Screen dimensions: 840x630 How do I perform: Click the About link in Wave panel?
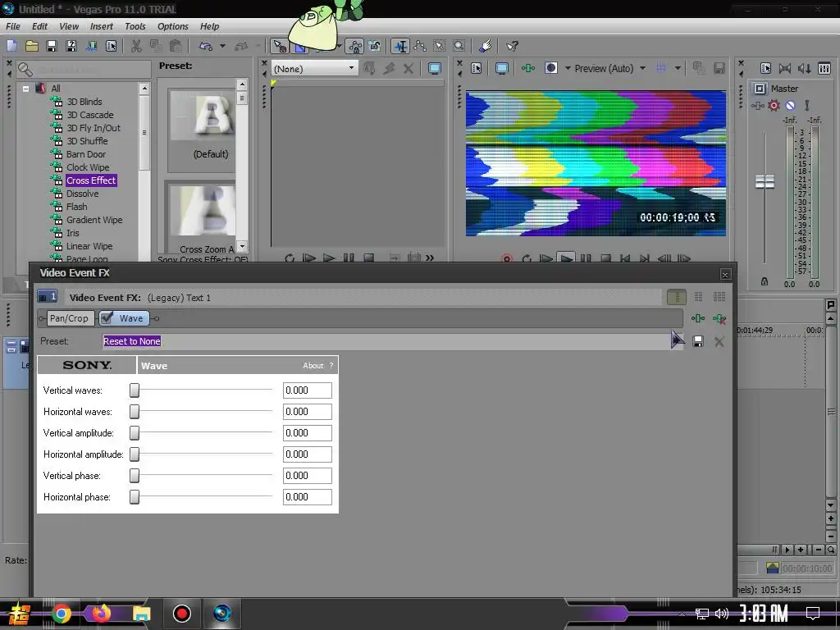(x=313, y=365)
